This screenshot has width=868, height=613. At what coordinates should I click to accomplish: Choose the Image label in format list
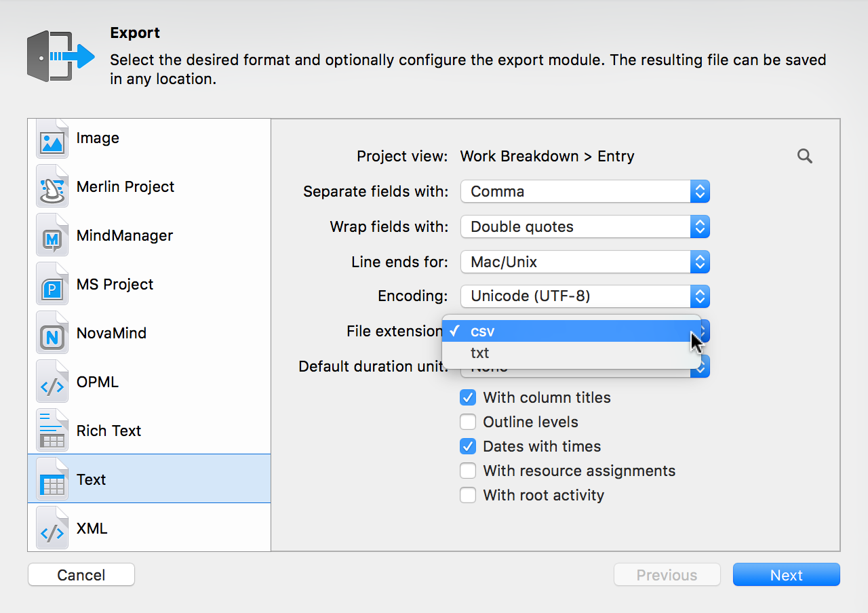click(98, 138)
